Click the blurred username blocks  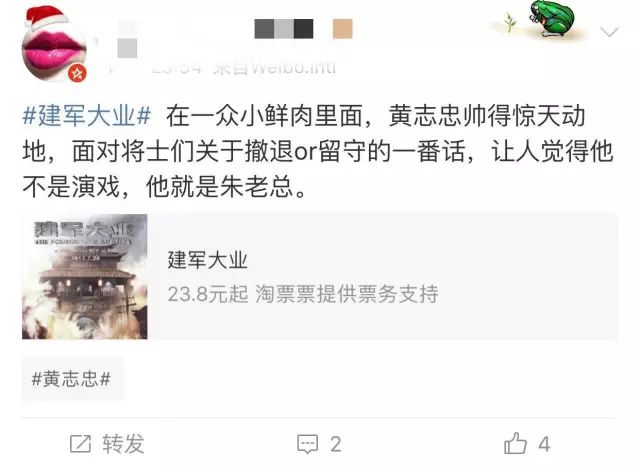click(284, 29)
